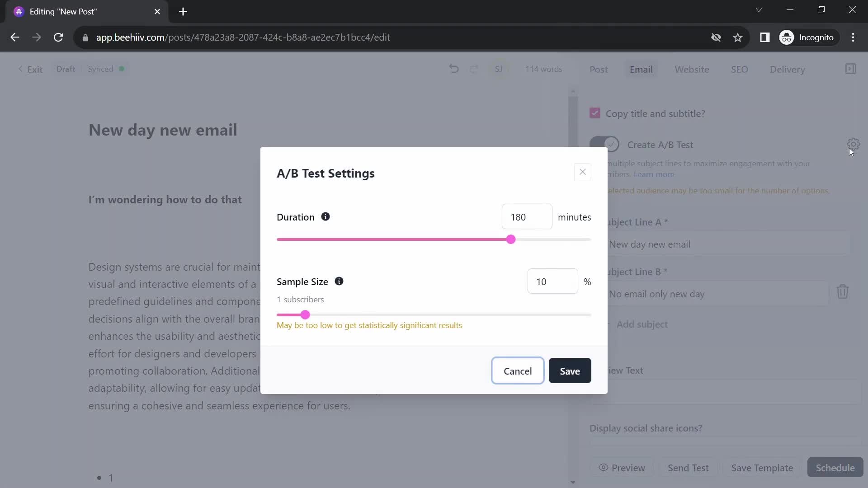Collapse the right sidebar panel icon

tap(850, 69)
